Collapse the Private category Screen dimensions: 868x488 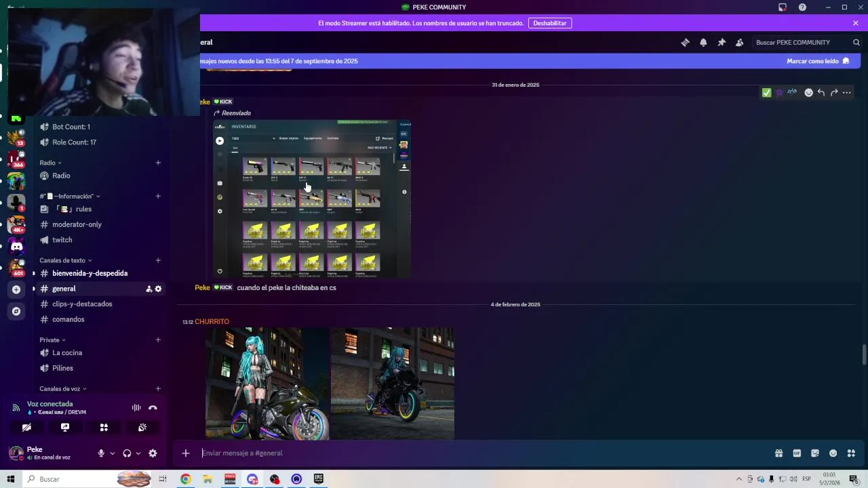pos(53,340)
